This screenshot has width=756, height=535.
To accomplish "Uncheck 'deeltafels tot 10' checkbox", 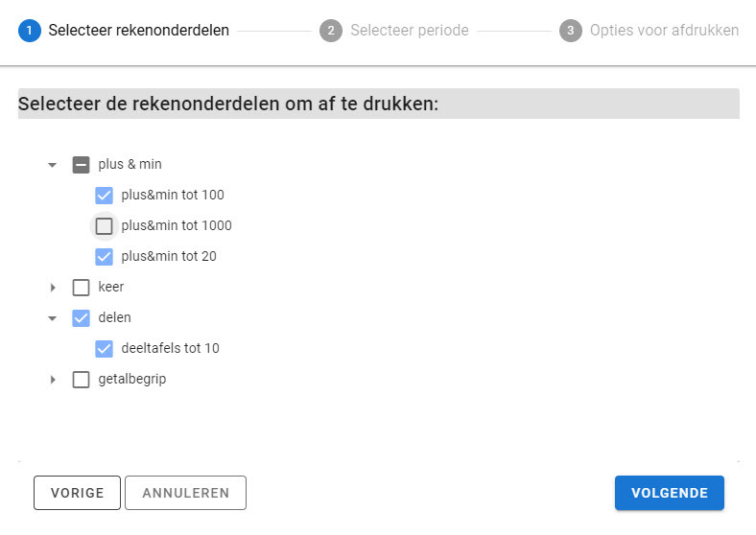I will (x=105, y=349).
